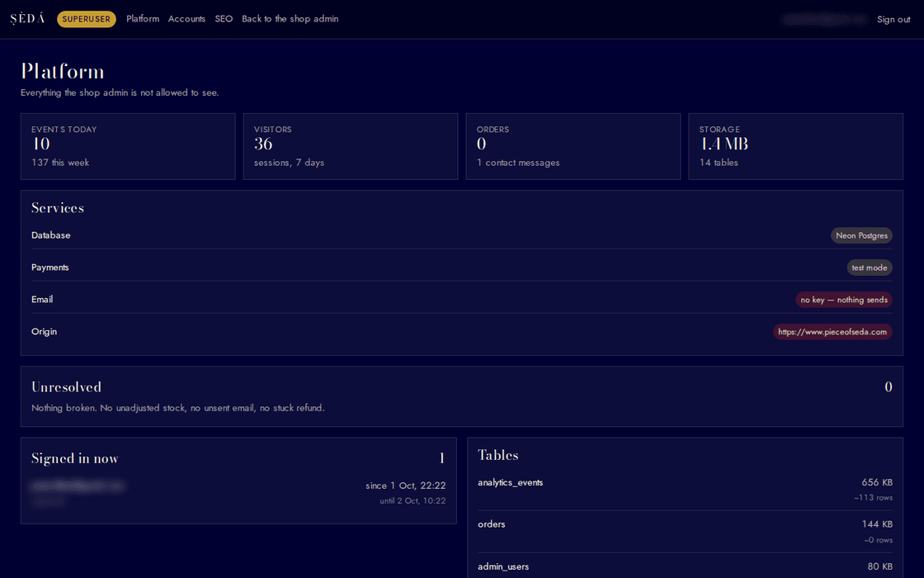This screenshot has height=578, width=924.
Task: Click the '137 this week' text
Action: (x=60, y=162)
